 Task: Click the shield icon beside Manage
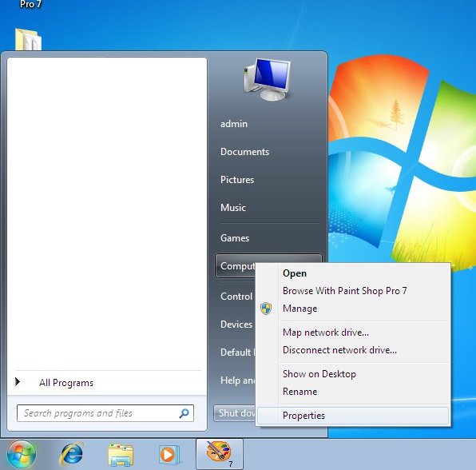266,309
